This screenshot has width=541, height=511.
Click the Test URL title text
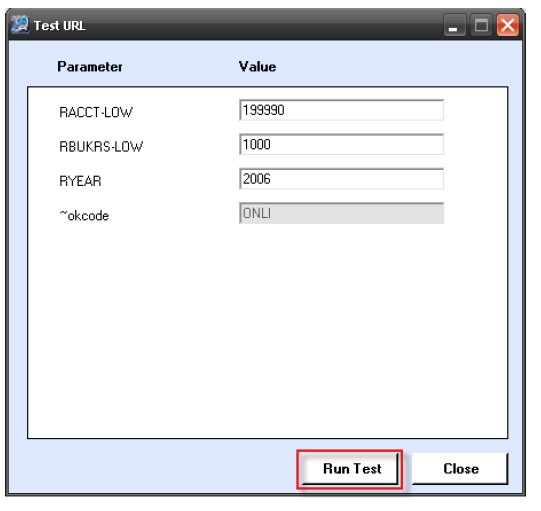60,26
